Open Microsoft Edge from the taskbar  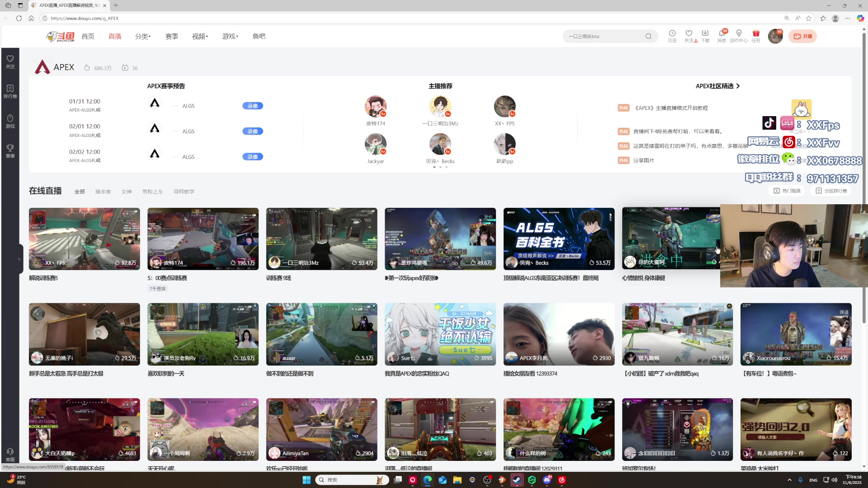[427, 480]
